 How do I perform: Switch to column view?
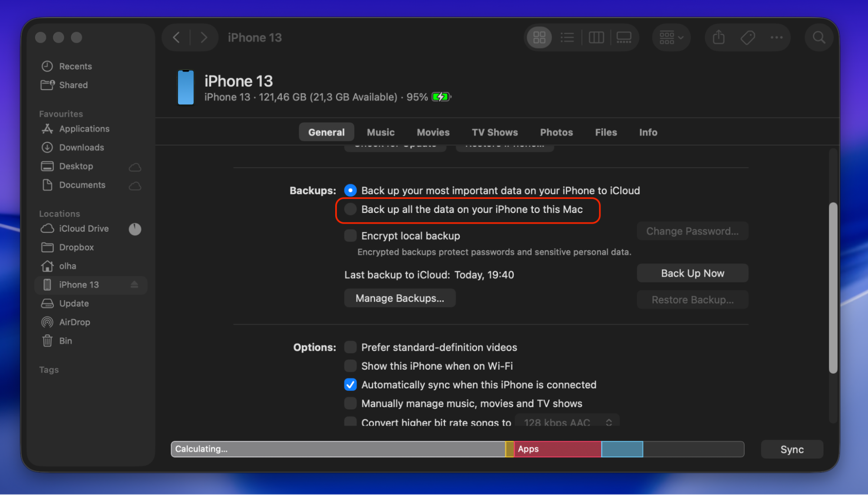click(596, 38)
